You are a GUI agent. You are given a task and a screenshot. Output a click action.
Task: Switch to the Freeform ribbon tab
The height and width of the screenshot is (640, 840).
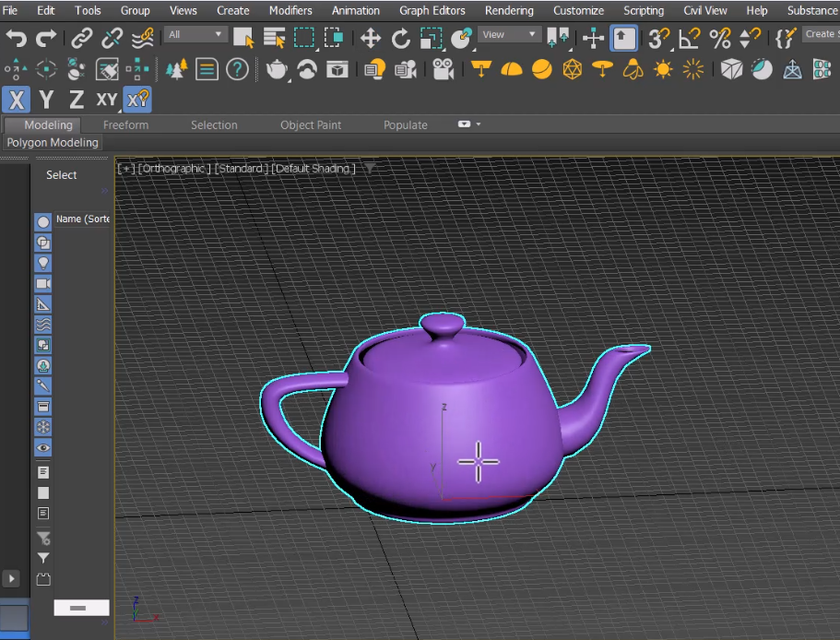tap(126, 125)
